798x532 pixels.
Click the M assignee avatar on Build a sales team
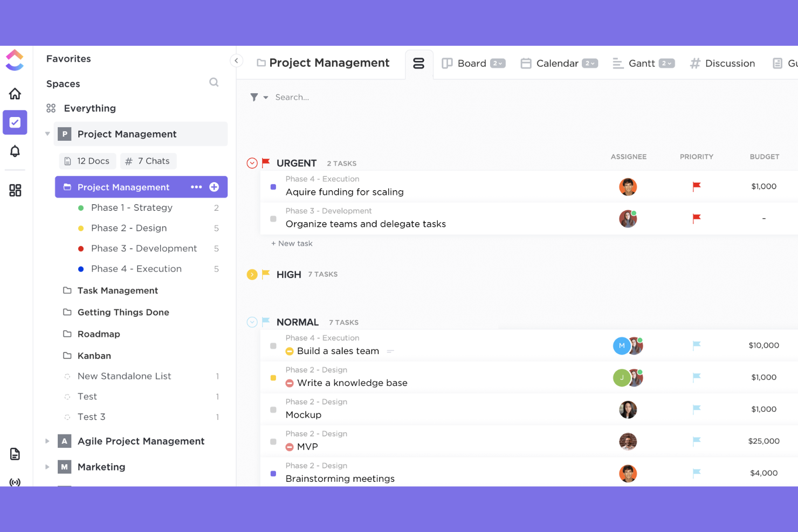click(x=621, y=346)
